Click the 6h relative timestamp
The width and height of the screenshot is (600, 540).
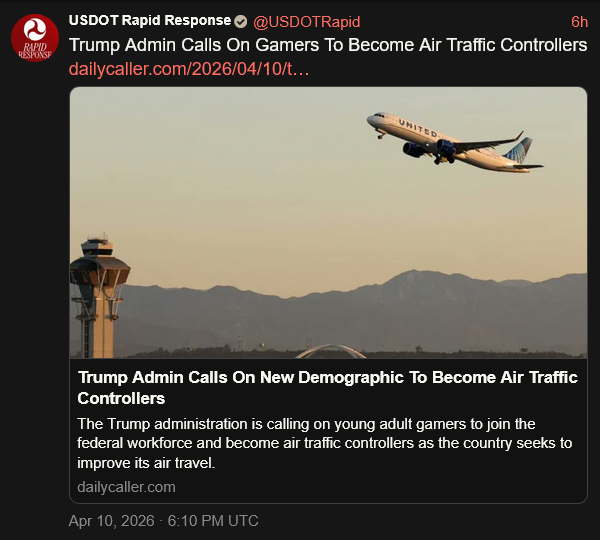tap(579, 22)
